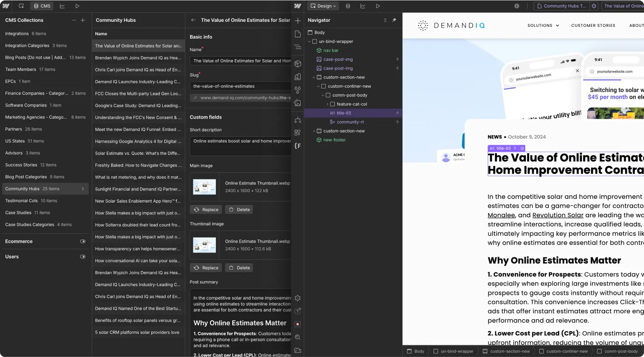Open the Logic flows panel icon
The image size is (644, 357).
[298, 120]
